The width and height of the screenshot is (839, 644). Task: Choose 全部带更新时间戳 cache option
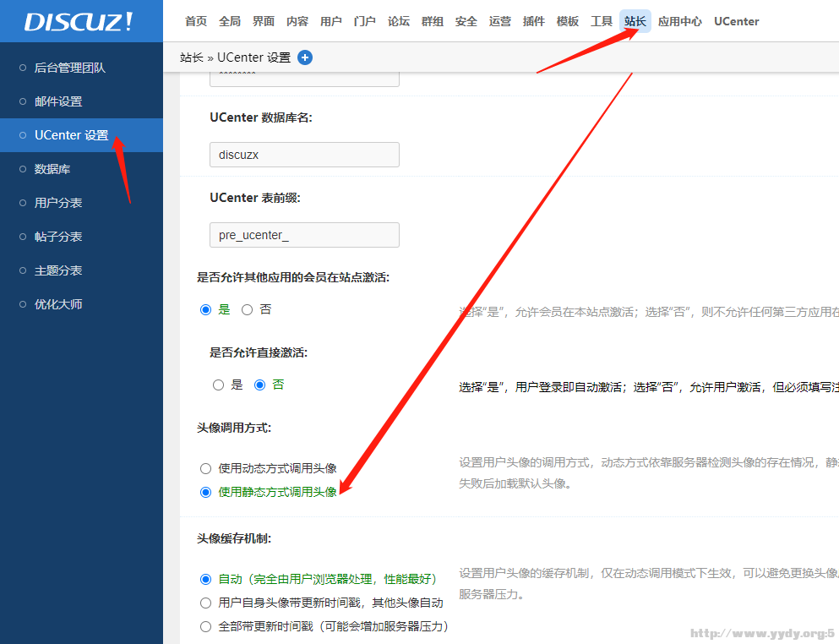point(205,626)
